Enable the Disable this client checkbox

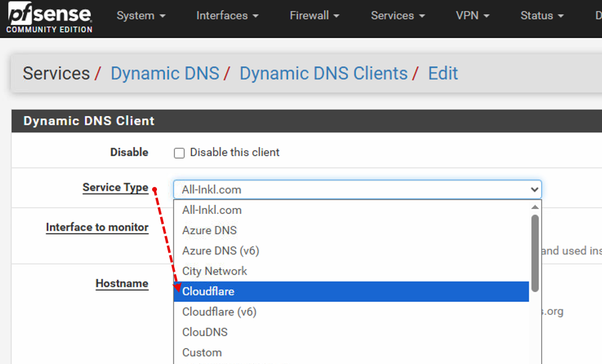point(179,153)
